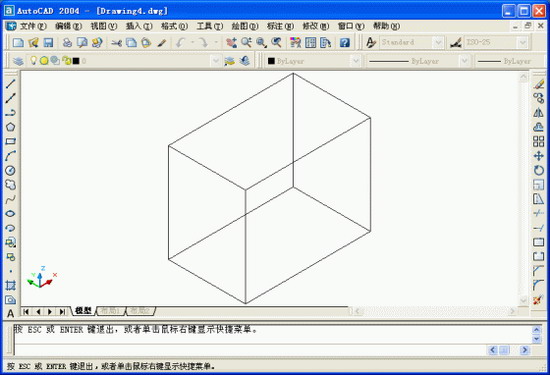The image size is (550, 375).
Task: Select the Multiline Text tool
Action: 11,313
